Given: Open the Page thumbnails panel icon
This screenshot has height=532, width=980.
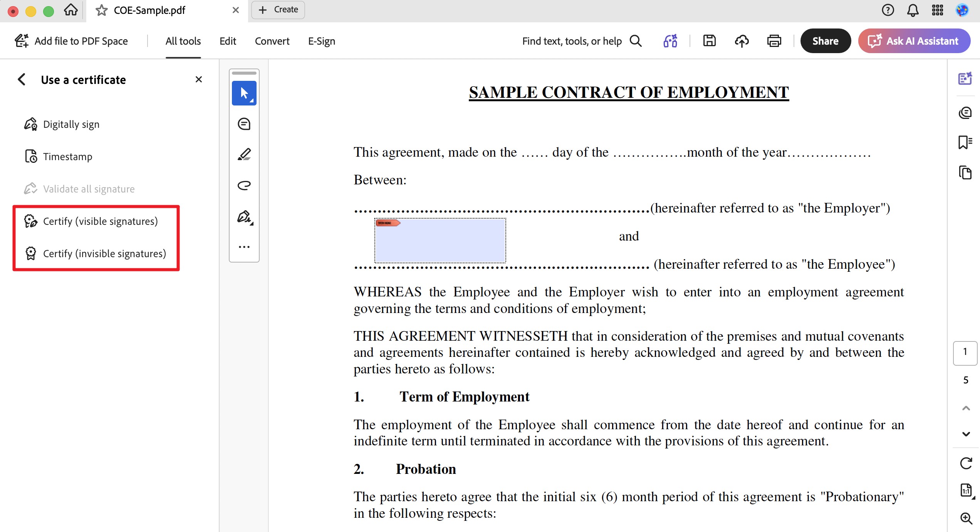Looking at the screenshot, I should tap(965, 172).
